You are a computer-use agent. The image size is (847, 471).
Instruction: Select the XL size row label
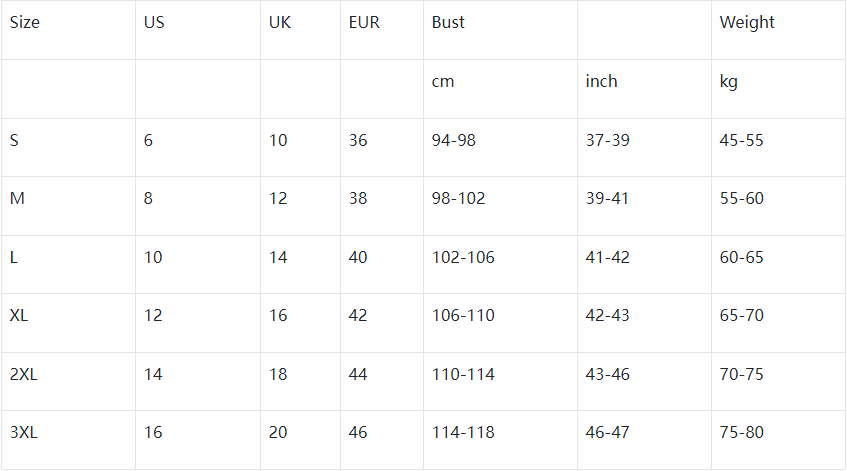coord(18,316)
